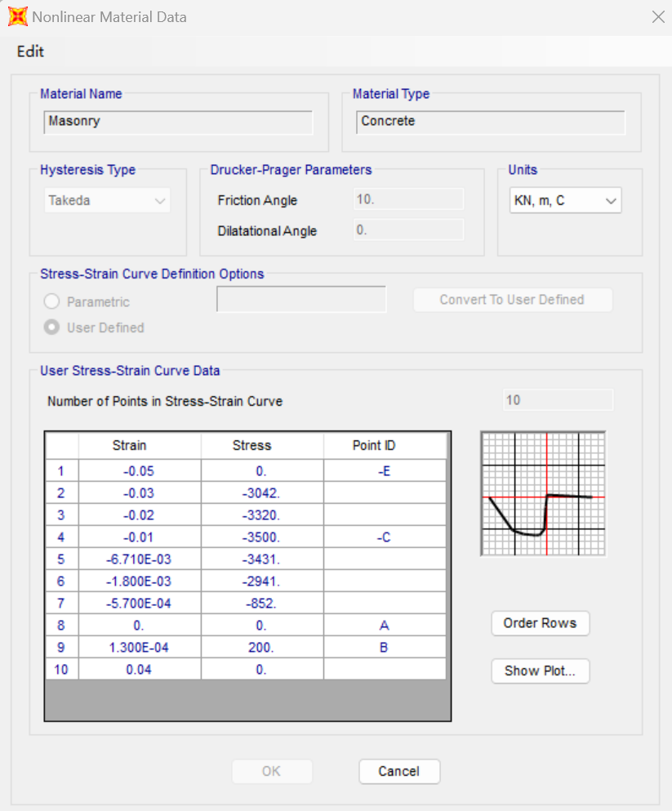Open the Units KN, m, C dropdown

point(564,201)
